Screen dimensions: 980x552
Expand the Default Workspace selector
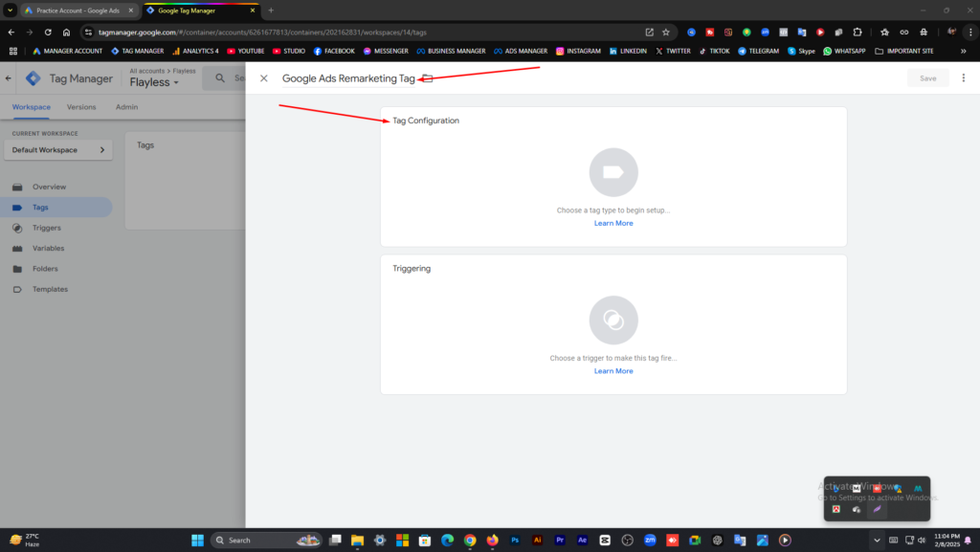point(58,150)
